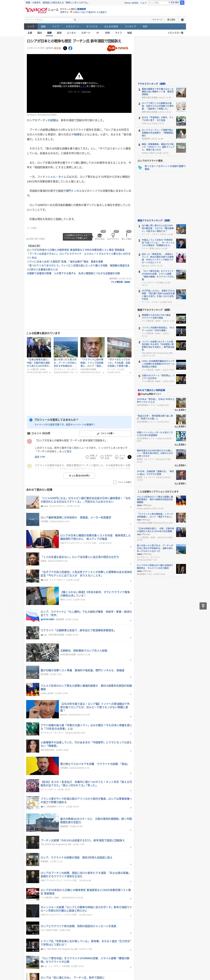The image size is (210, 980).
Task: Click the プーチン大統領 inline link
Action: (46, 120)
